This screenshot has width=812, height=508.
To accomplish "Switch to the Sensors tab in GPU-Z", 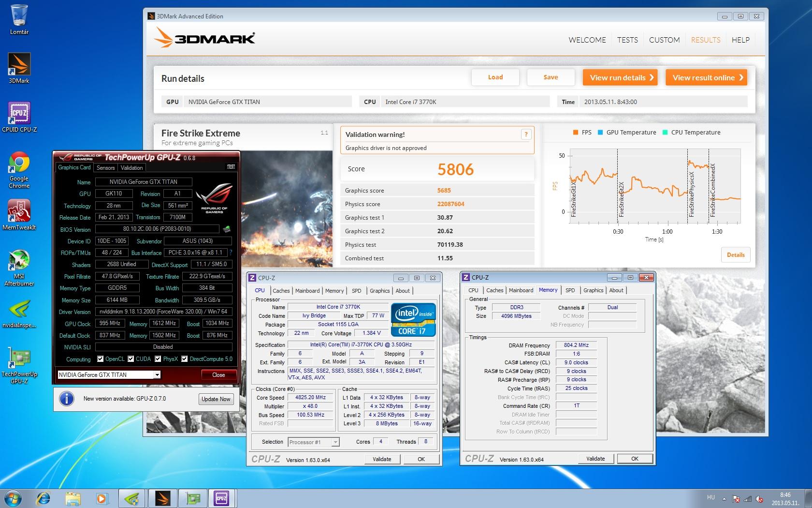I will [x=105, y=168].
